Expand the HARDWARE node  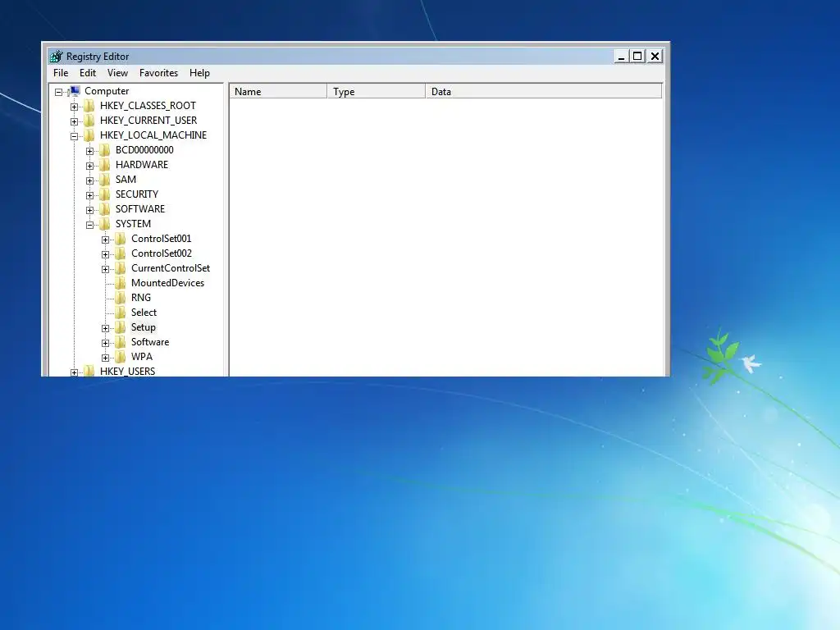89,166
